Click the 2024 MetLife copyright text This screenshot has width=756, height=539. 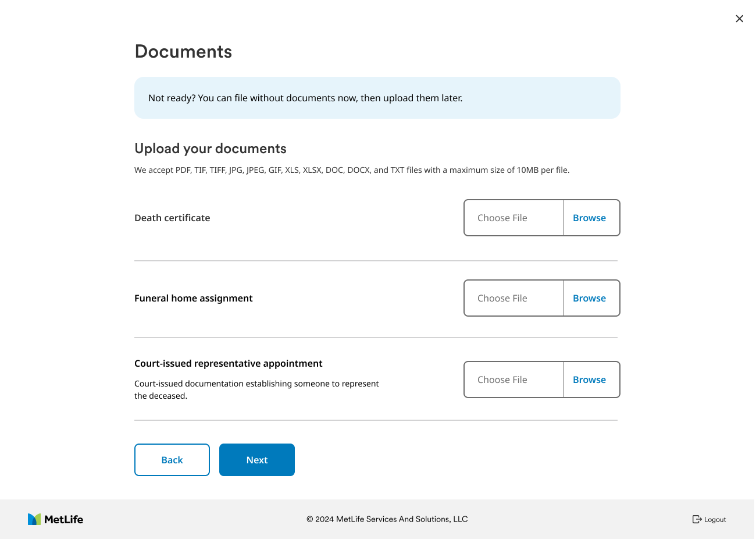click(x=387, y=519)
